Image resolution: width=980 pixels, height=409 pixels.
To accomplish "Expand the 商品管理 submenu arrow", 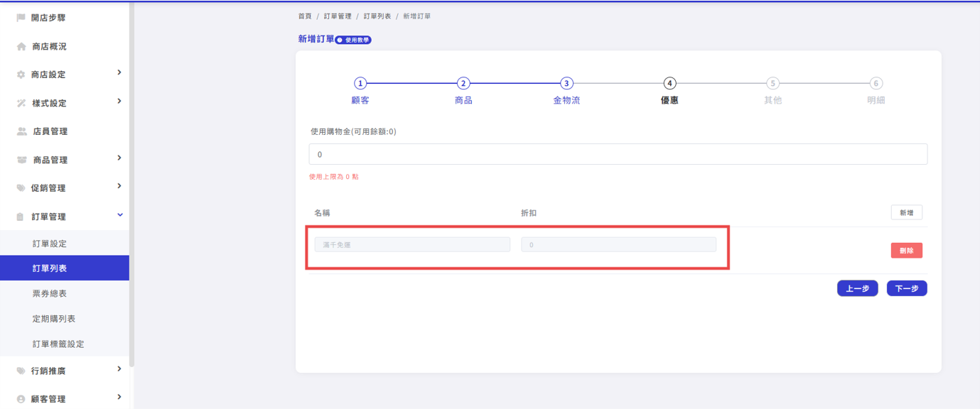I will 119,158.
